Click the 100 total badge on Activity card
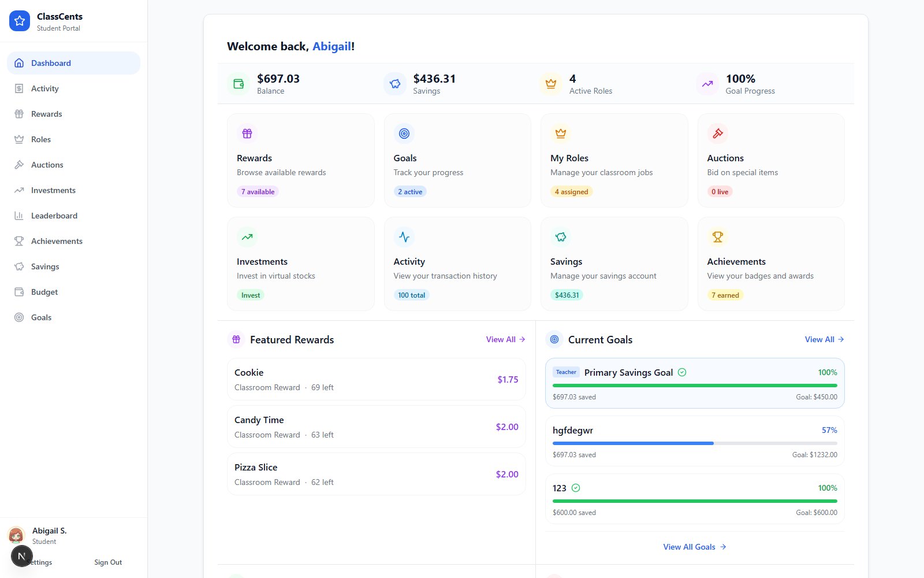924x578 pixels. pyautogui.click(x=412, y=295)
